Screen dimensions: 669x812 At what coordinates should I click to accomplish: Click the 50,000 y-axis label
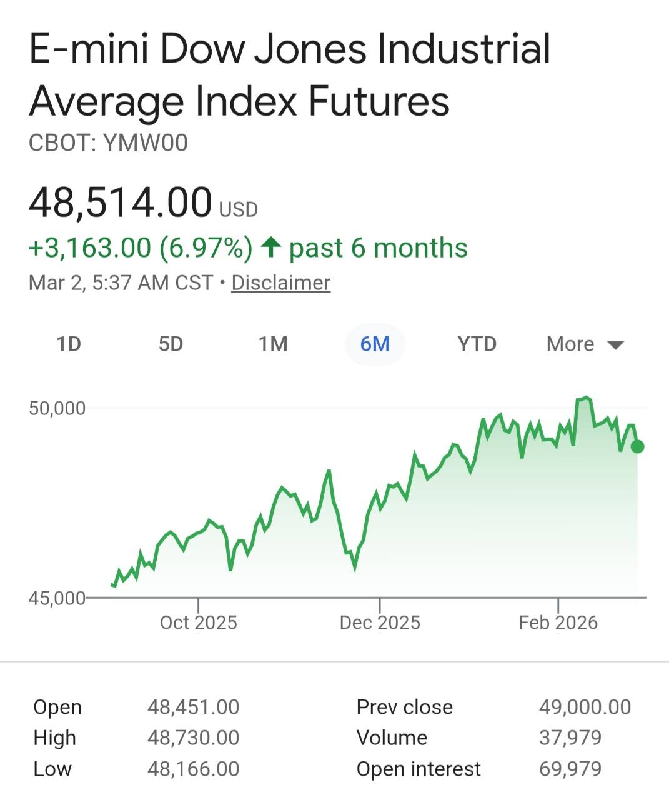click(57, 409)
